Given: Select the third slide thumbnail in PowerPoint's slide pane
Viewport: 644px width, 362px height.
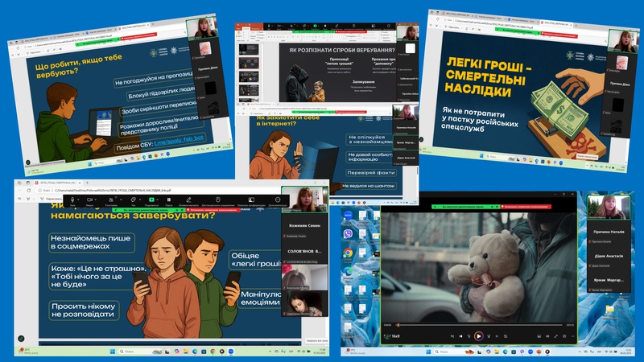Looking at the screenshot, I should (249, 76).
